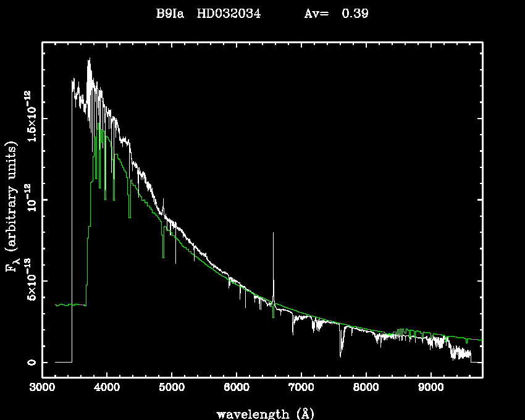Click the 3000 tick label on x-axis
The height and width of the screenshot is (420, 525).
[x=42, y=389]
